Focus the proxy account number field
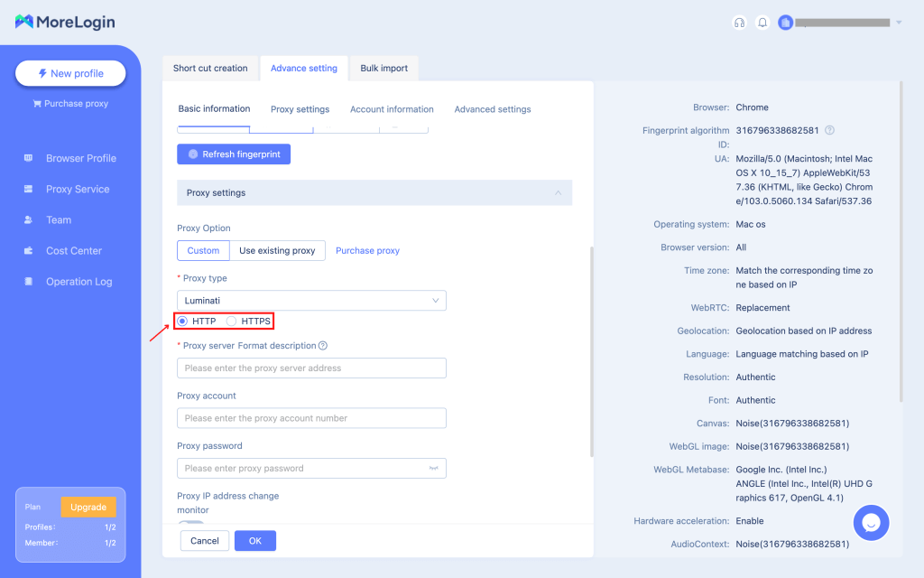 click(311, 418)
